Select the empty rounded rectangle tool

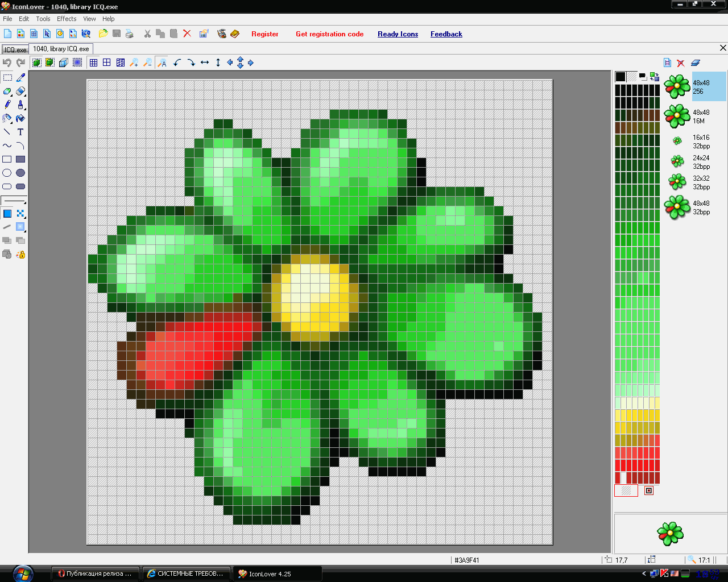(7, 186)
